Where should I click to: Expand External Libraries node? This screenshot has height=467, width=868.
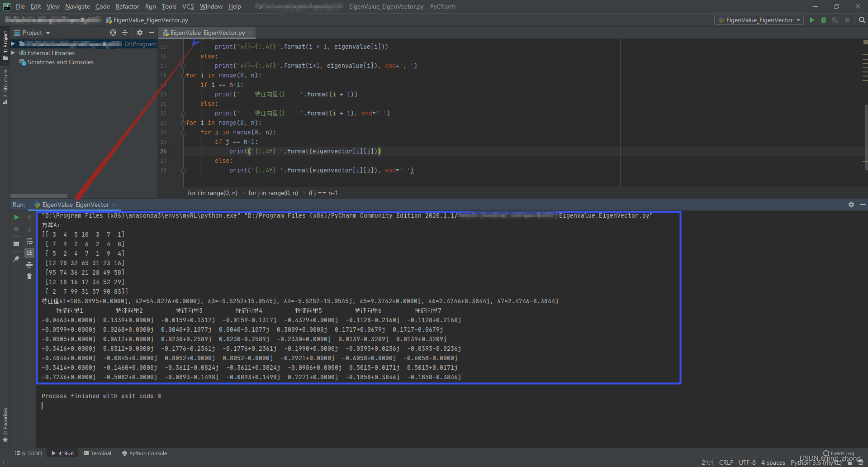(x=14, y=53)
